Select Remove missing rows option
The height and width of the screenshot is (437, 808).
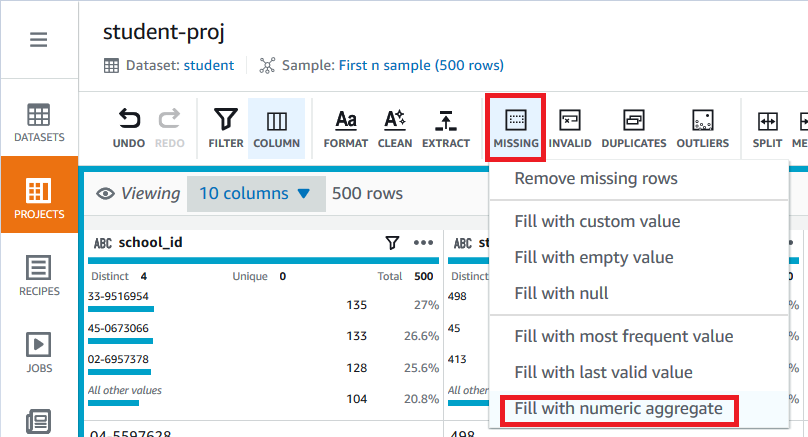pyautogui.click(x=596, y=179)
